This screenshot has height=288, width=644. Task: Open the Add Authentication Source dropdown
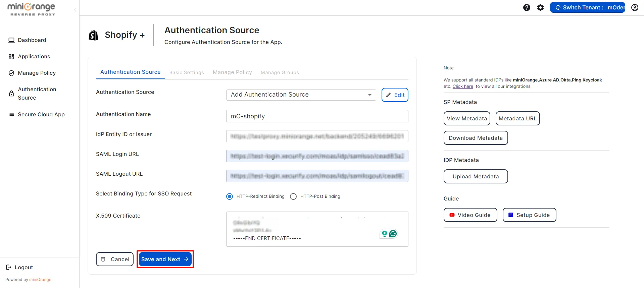pyautogui.click(x=301, y=95)
